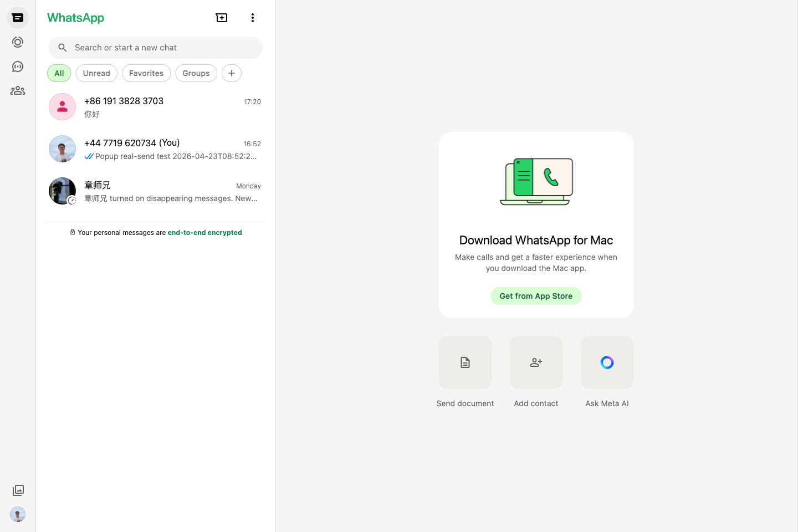Click the Send document icon
The image size is (798, 532).
coord(465,362)
